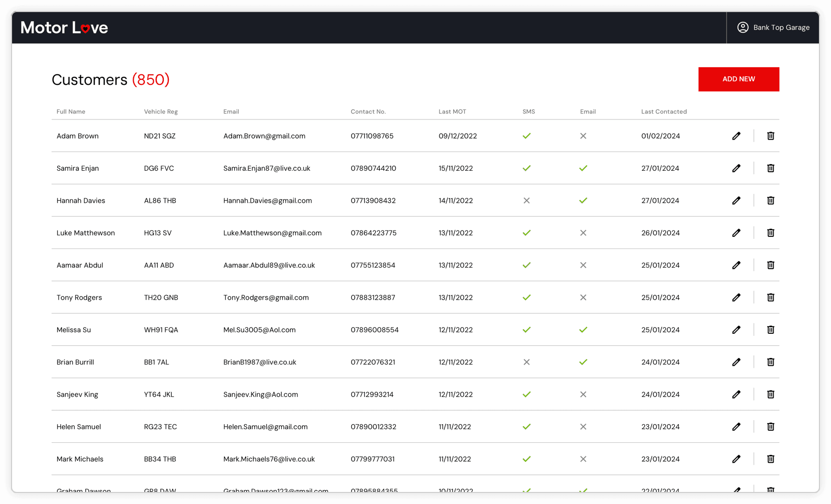Image resolution: width=831 pixels, height=504 pixels.
Task: Click the ADD NEW button
Action: click(x=739, y=79)
